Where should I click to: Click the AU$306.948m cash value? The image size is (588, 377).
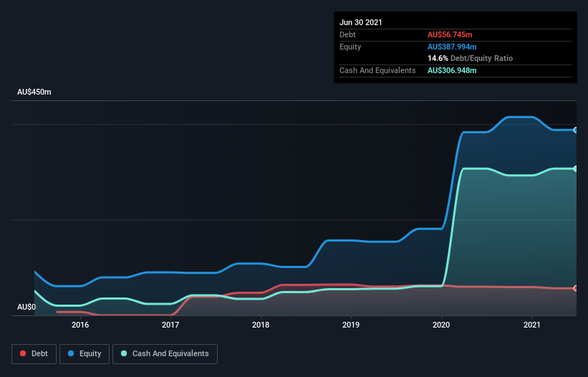click(452, 70)
